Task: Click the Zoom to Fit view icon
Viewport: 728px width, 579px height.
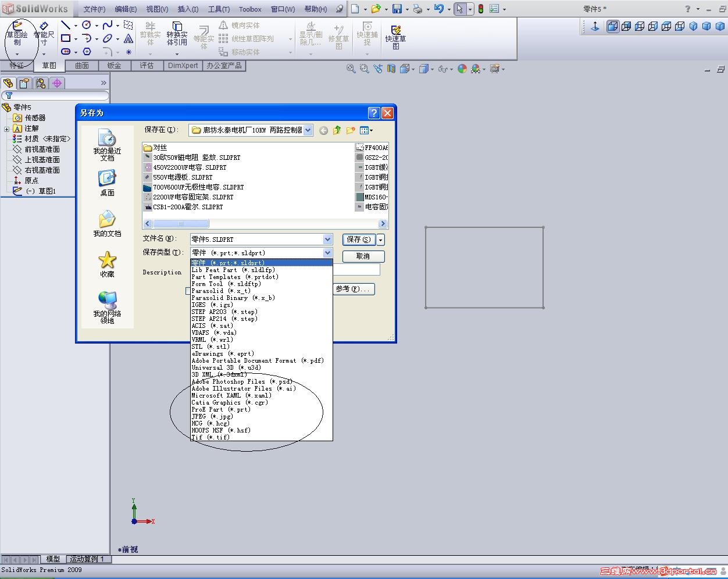Action: pyautogui.click(x=351, y=69)
